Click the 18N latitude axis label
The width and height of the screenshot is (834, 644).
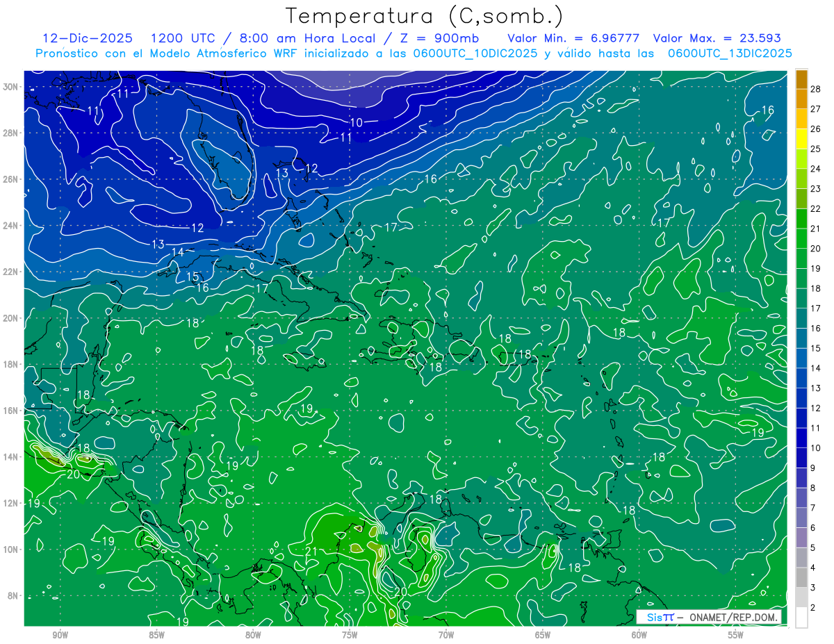tap(11, 364)
